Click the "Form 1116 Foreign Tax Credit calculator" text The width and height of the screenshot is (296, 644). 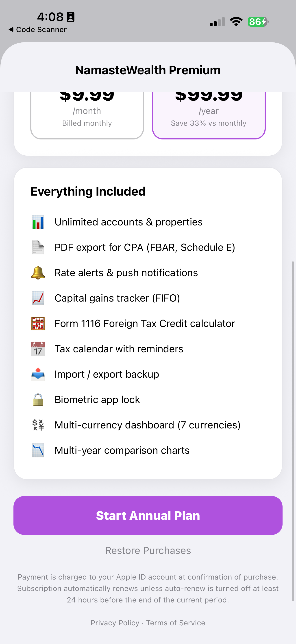145,324
